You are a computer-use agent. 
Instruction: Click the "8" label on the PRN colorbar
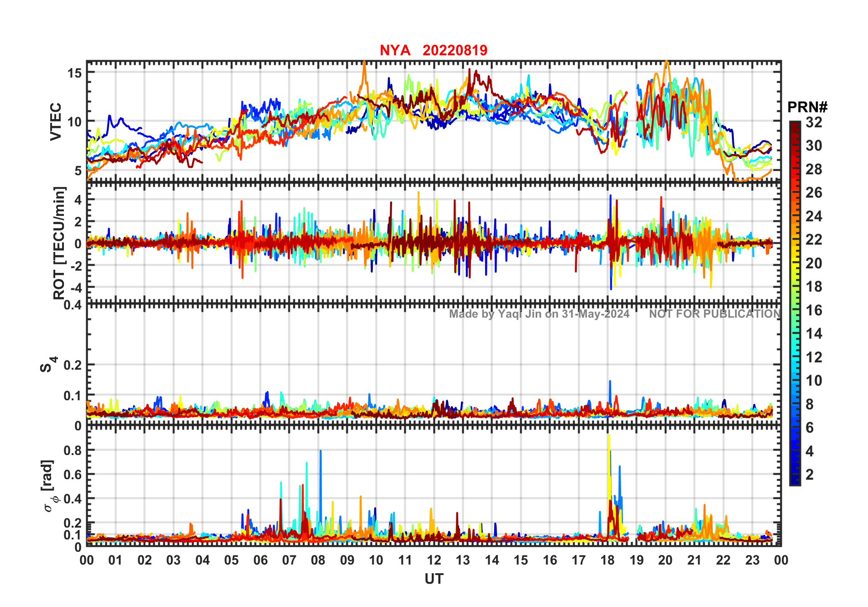pos(810,404)
